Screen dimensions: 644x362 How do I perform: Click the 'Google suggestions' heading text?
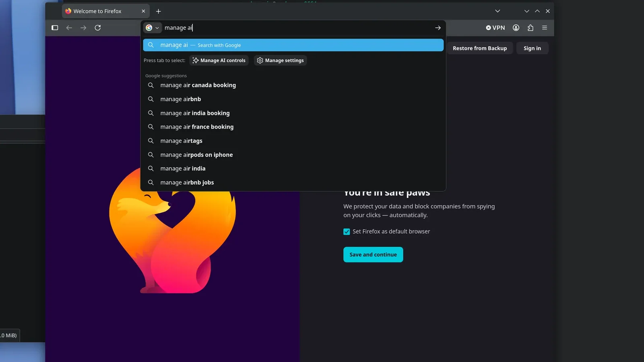(x=166, y=76)
